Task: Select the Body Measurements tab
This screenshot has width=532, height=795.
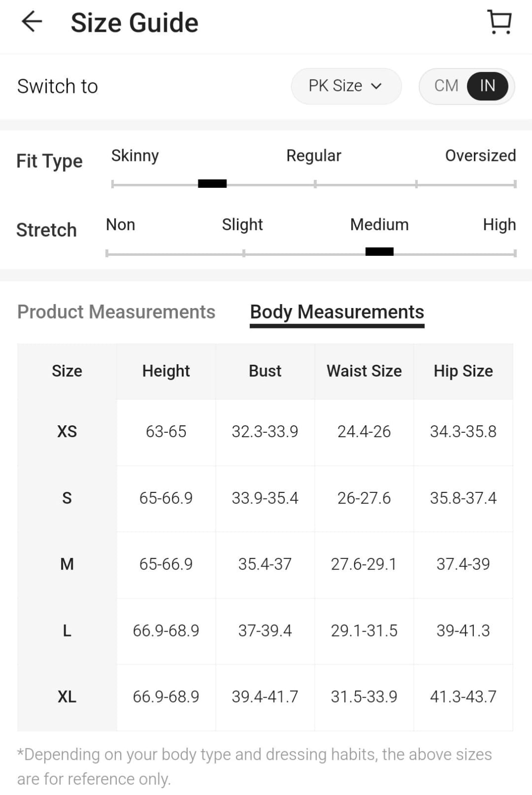Action: 337,312
